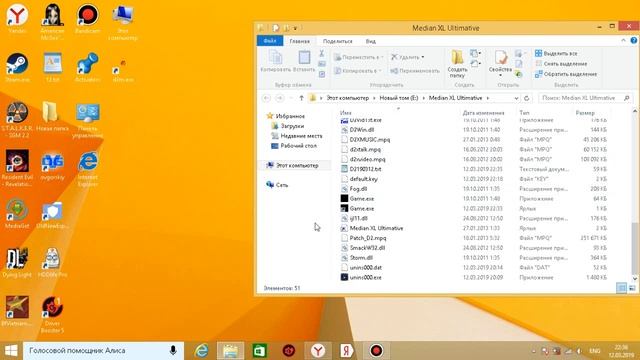Switch to the Вид ribbon tab

[371, 41]
